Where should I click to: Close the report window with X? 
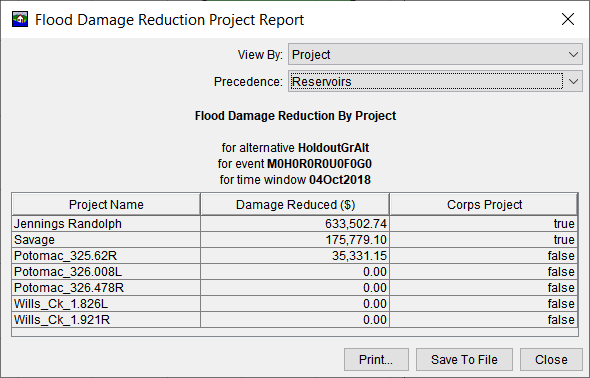pyautogui.click(x=568, y=19)
